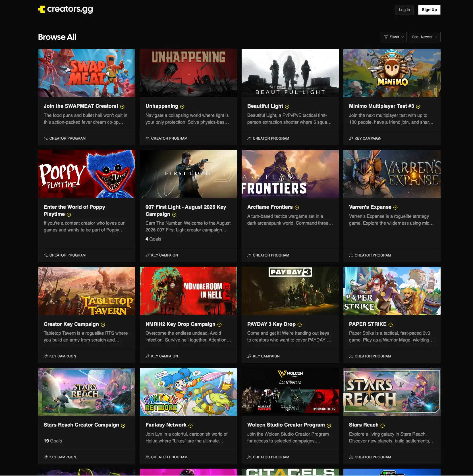Click people icon in SWAPMEAT card footer

[x=46, y=138]
